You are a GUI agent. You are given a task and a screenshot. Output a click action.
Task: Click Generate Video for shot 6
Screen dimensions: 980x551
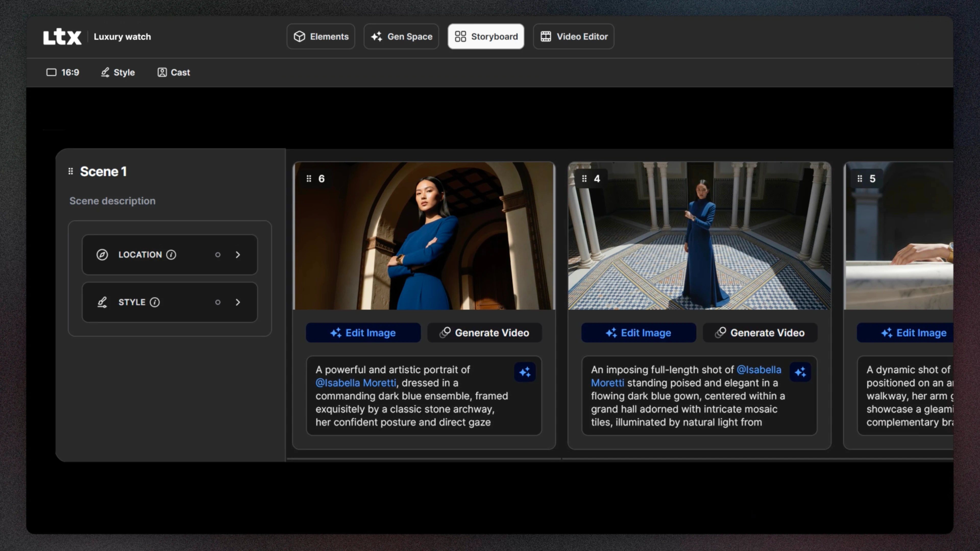click(x=484, y=333)
